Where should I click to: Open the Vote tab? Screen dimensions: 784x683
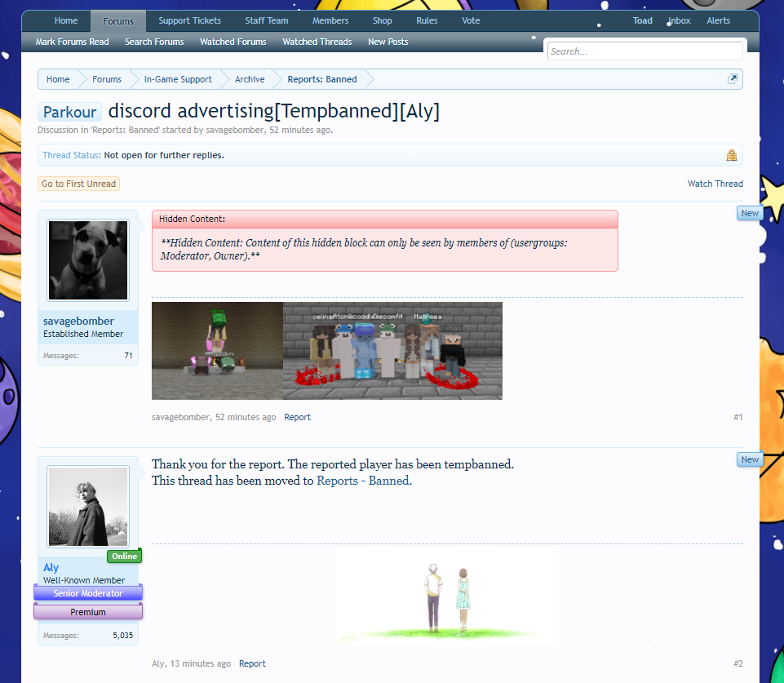471,20
